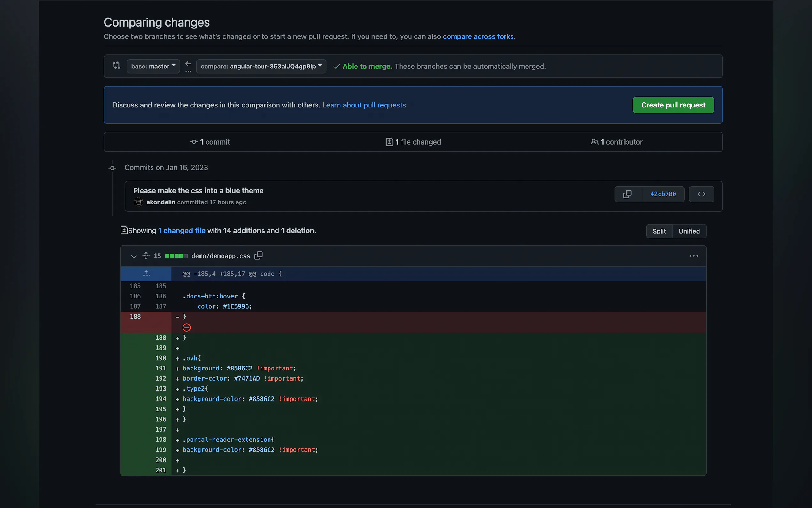Collapse the demoapp.css file diff
Image resolution: width=812 pixels, height=508 pixels.
[134, 256]
